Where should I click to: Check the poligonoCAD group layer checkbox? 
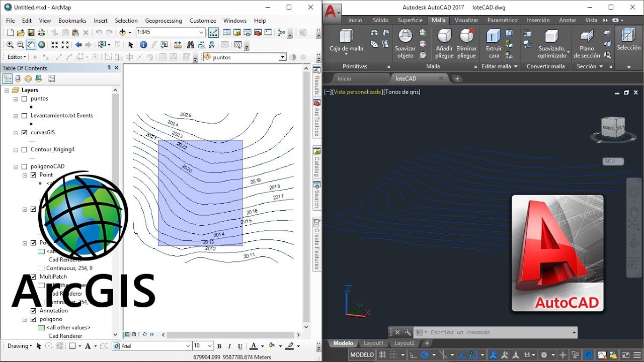(24, 166)
